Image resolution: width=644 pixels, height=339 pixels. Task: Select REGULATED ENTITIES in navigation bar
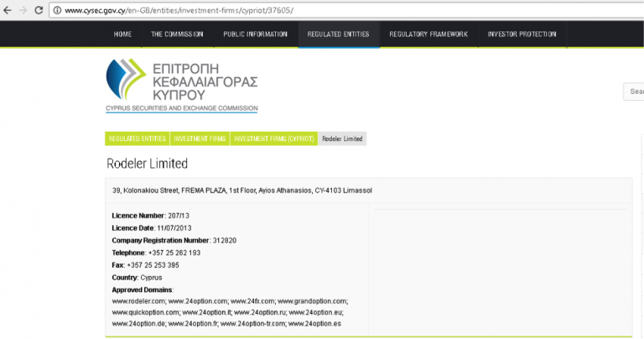point(339,34)
